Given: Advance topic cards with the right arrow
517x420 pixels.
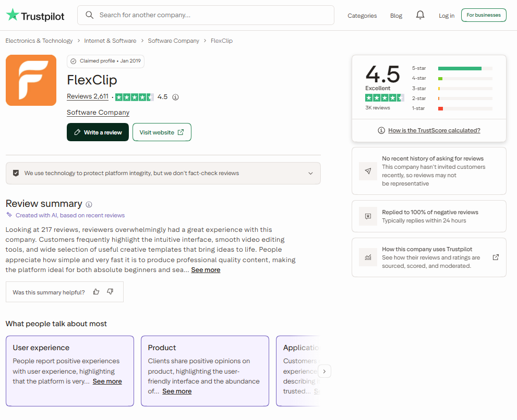Looking at the screenshot, I should [x=324, y=371].
